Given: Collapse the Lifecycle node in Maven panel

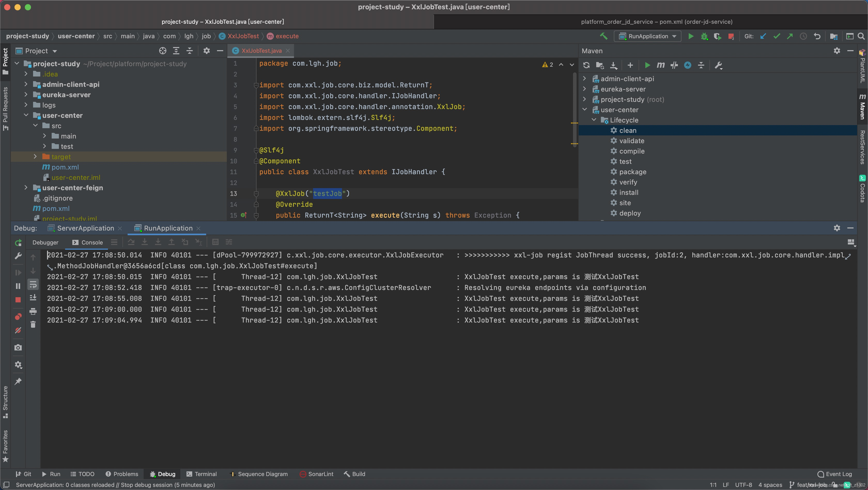Looking at the screenshot, I should tap(594, 120).
